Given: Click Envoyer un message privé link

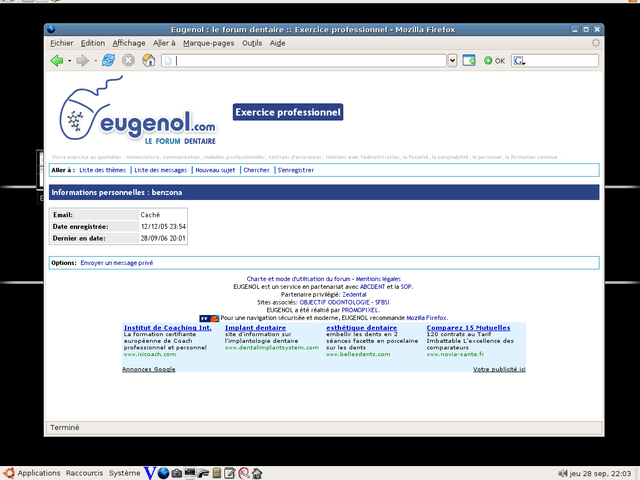Looking at the screenshot, I should 117,263.
